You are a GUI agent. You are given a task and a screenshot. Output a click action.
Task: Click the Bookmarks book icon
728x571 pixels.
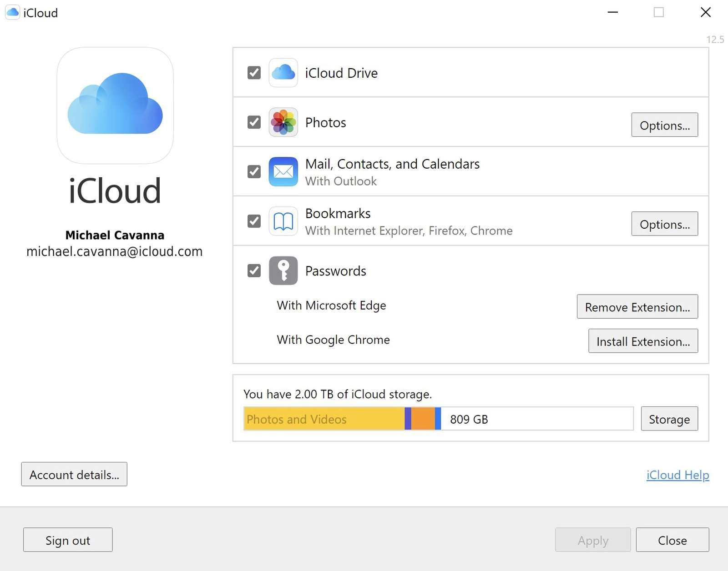(x=283, y=221)
